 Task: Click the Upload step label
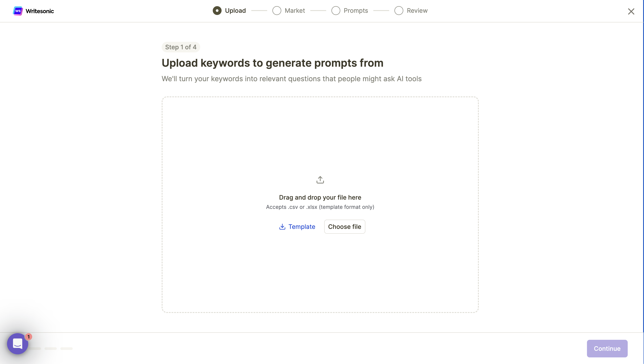click(235, 11)
